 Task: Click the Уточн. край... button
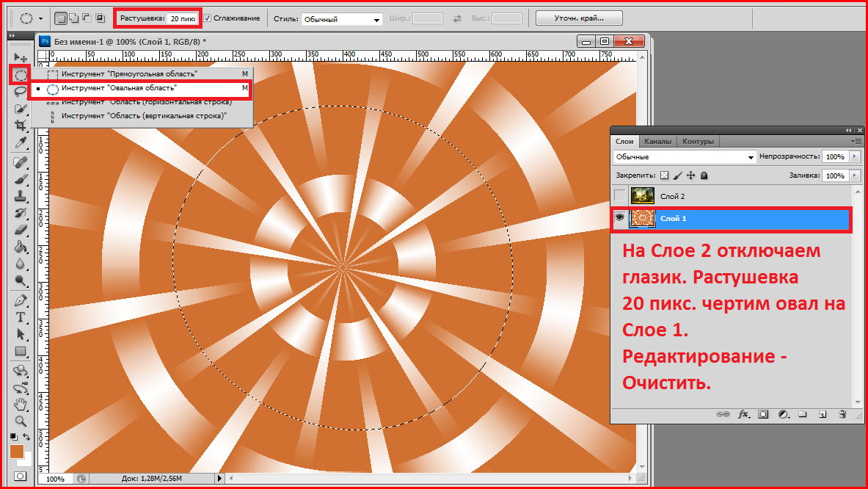[x=579, y=18]
